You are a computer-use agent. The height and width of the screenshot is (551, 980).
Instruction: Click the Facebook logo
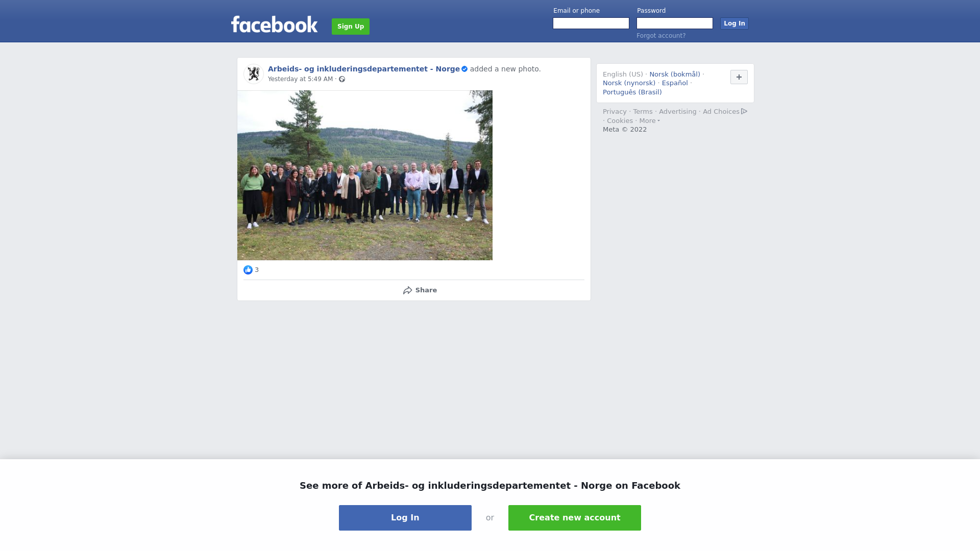click(x=274, y=24)
